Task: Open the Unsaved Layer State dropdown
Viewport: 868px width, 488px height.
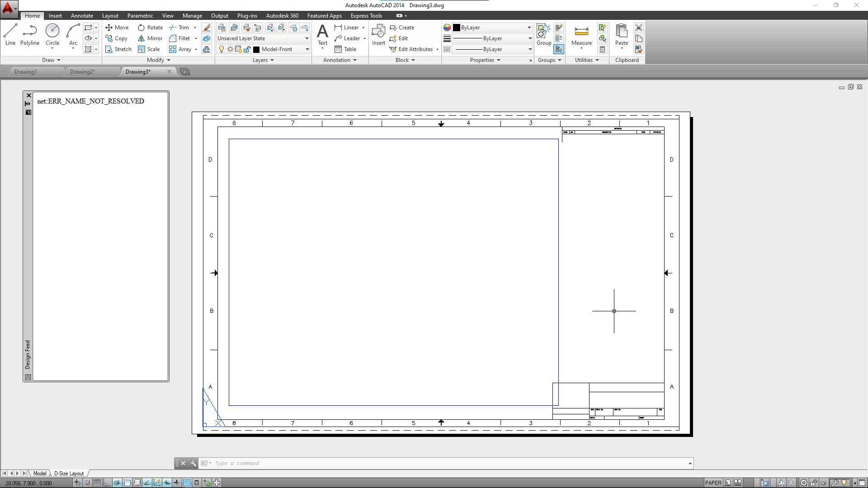Action: [262, 38]
